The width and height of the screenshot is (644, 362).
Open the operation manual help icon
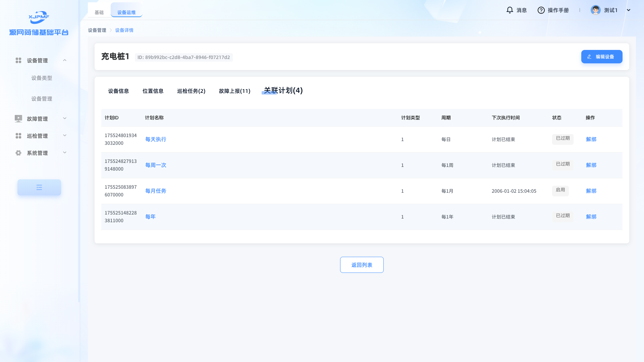[x=541, y=10]
